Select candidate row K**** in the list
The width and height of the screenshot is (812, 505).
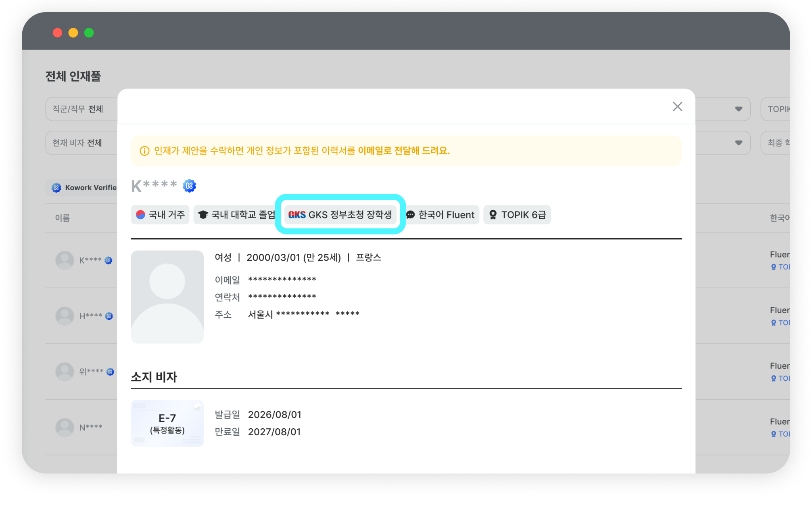(81, 260)
